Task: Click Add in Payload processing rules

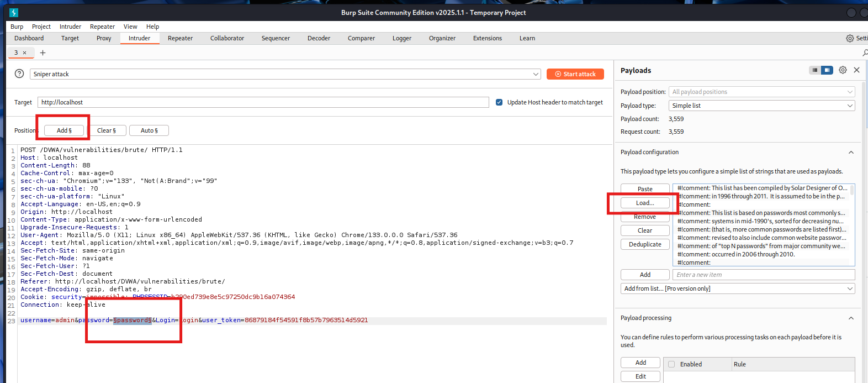Action: (x=641, y=363)
